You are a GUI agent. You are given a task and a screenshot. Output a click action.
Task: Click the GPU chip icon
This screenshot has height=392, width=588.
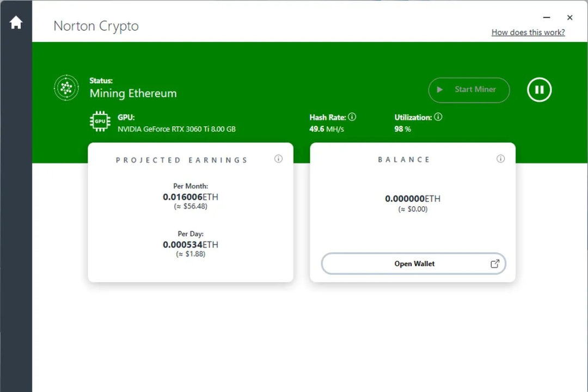100,121
